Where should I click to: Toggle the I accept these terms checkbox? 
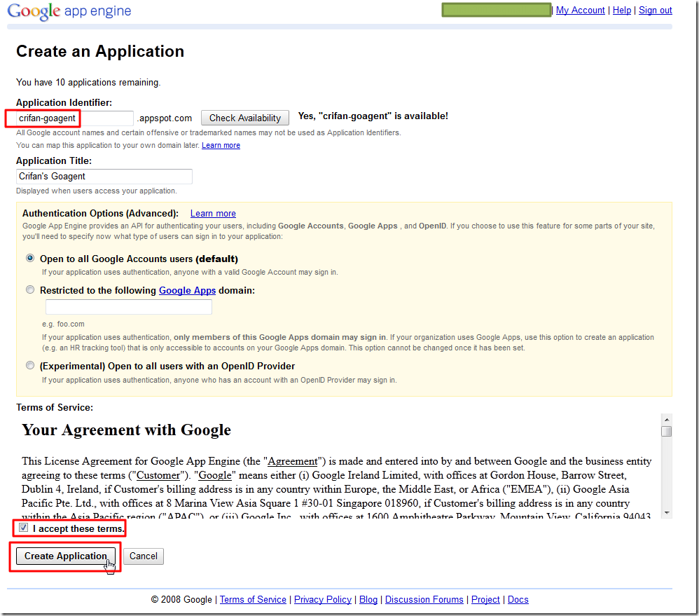pos(24,528)
